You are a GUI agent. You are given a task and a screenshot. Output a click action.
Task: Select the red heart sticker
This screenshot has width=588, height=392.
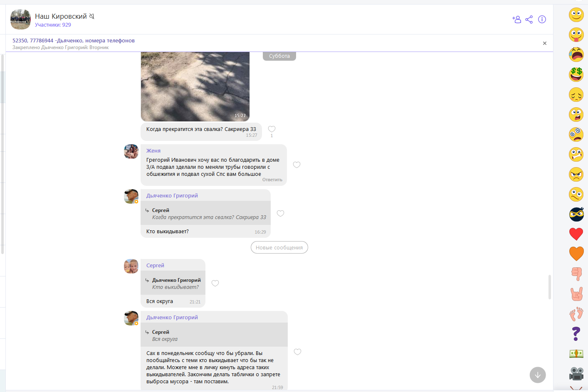576,234
